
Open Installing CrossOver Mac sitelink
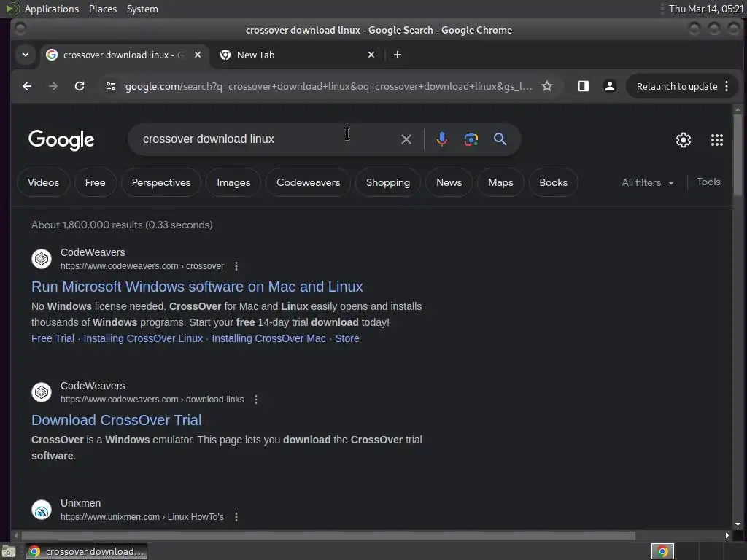tap(268, 338)
